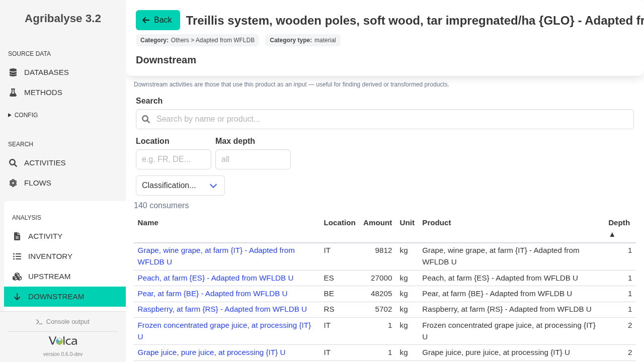Click the Treillis system page heading
644x362 pixels.
click(415, 21)
